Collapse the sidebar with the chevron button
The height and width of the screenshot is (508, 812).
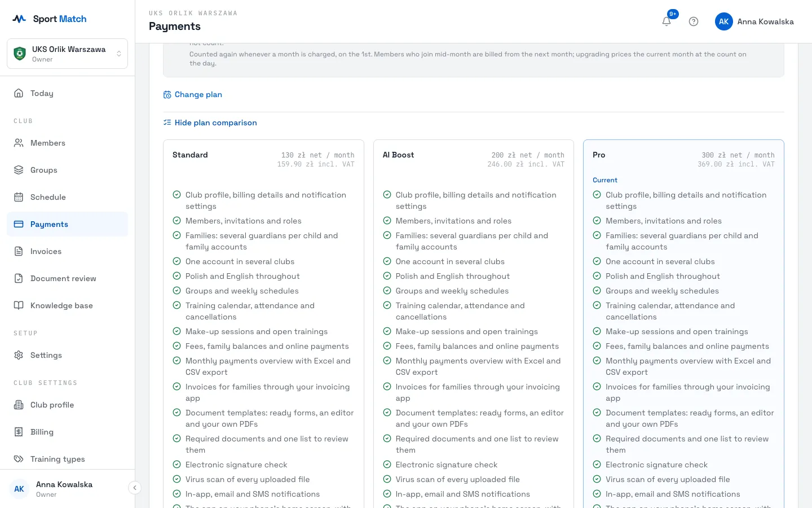click(135, 488)
